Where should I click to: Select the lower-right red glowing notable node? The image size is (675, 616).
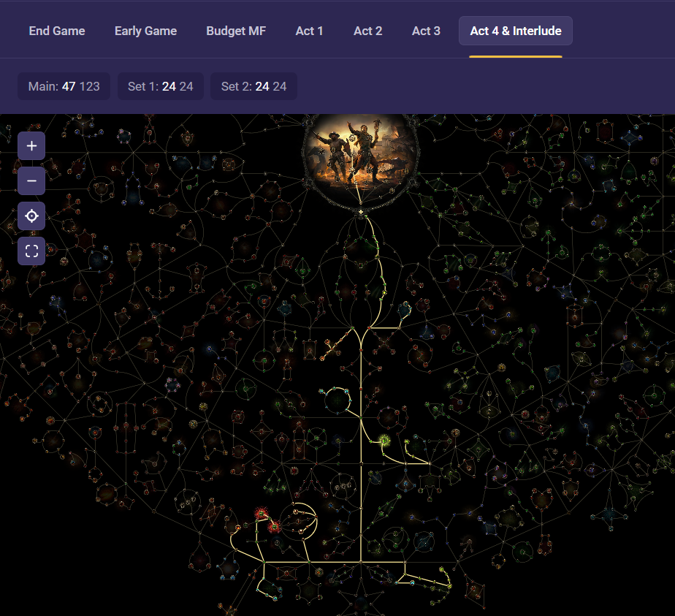tap(275, 527)
